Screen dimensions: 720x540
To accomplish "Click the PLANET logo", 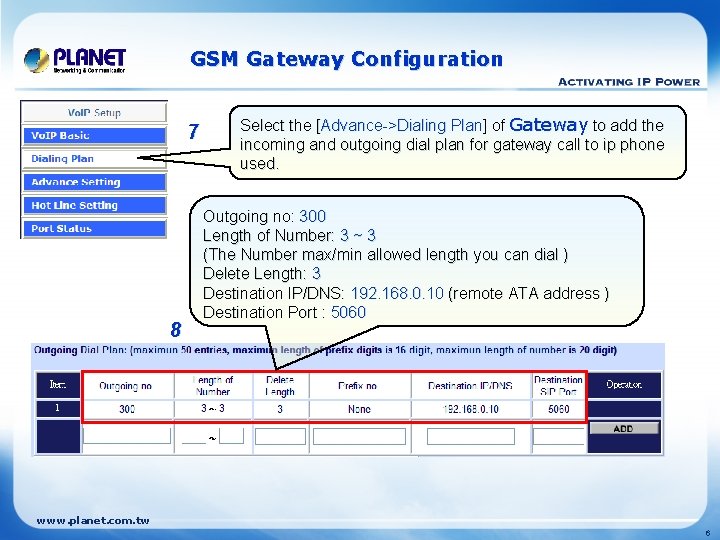I will pyautogui.click(x=75, y=61).
